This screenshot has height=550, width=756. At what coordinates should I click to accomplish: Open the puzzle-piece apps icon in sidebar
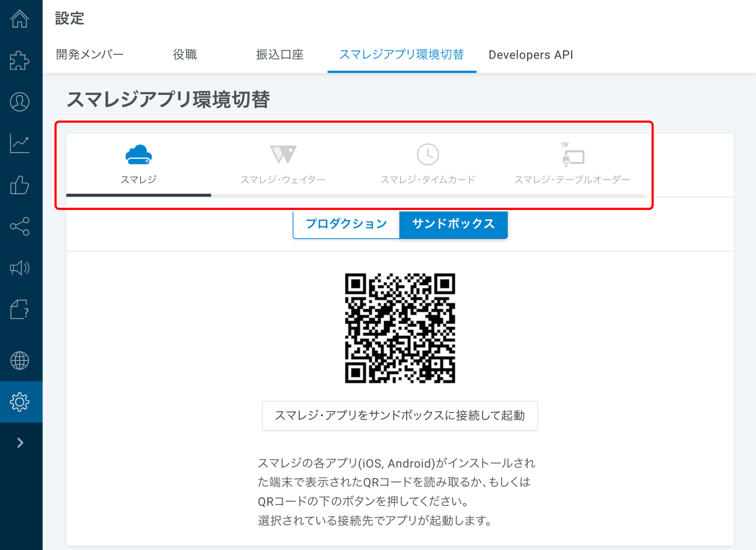20,60
